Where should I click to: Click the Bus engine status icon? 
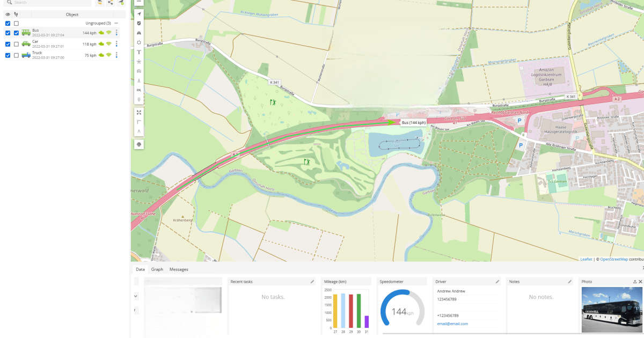[x=100, y=33]
